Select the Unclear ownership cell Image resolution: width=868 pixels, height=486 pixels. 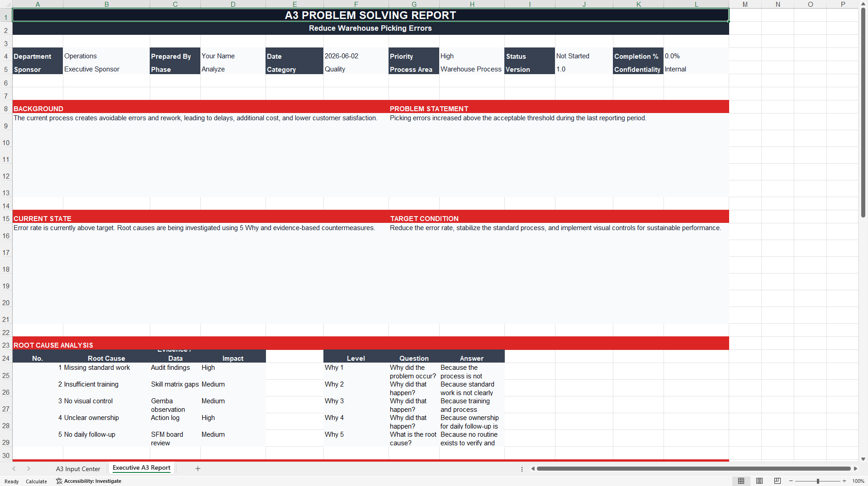coord(106,421)
